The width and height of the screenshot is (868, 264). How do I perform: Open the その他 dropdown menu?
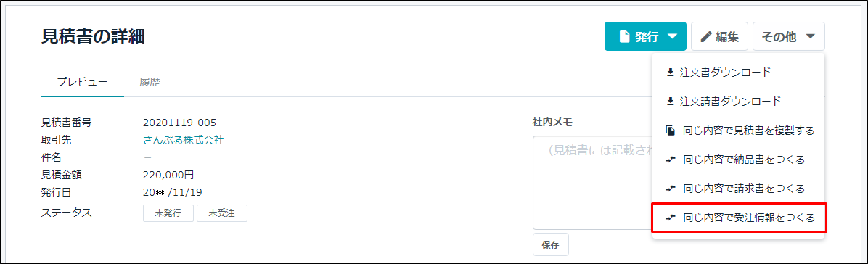click(x=789, y=36)
